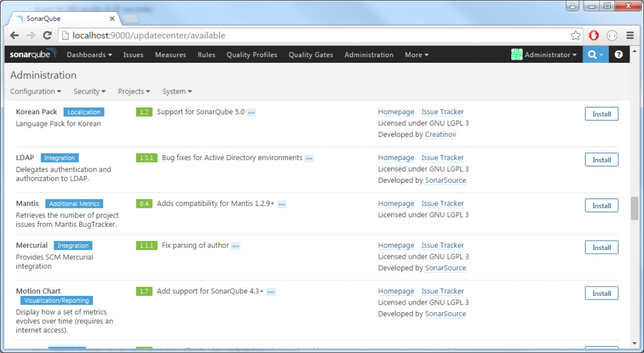Install the LDAP plugin

coord(601,160)
